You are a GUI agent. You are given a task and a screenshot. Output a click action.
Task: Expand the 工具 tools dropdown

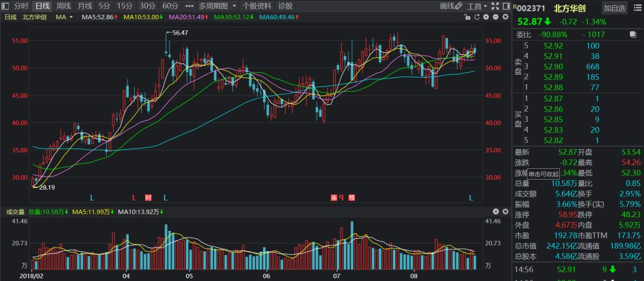477,6
